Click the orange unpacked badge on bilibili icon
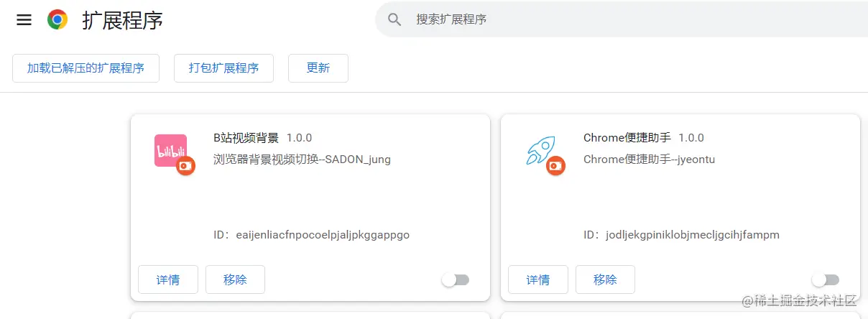The width and height of the screenshot is (868, 319). click(x=186, y=166)
